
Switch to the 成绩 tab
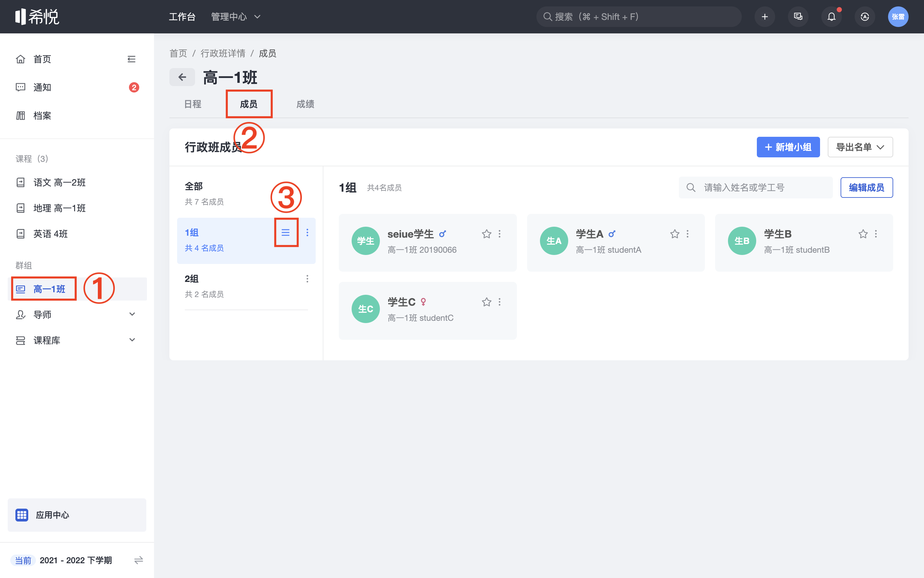(305, 104)
